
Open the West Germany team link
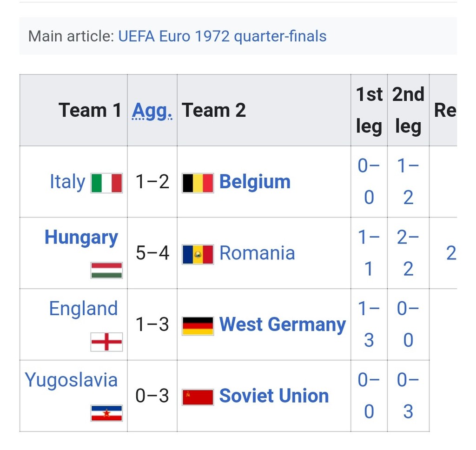coord(283,324)
